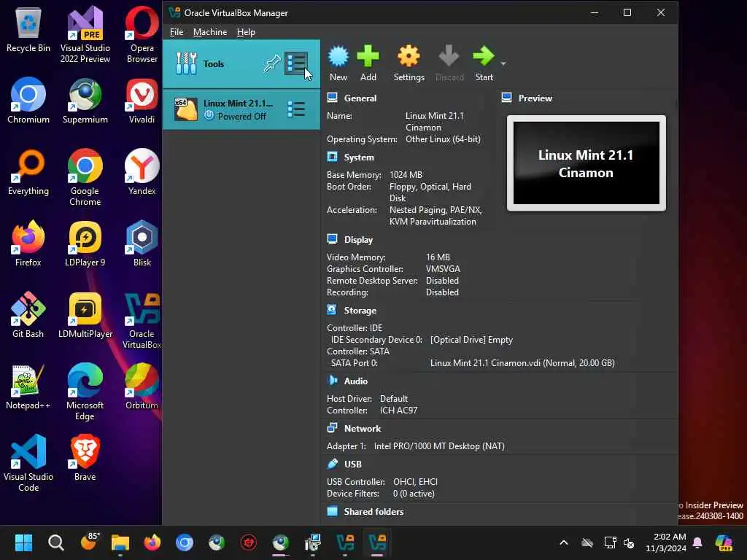
Task: Select the Linux Mint 21.1 machine entry
Action: click(x=241, y=109)
